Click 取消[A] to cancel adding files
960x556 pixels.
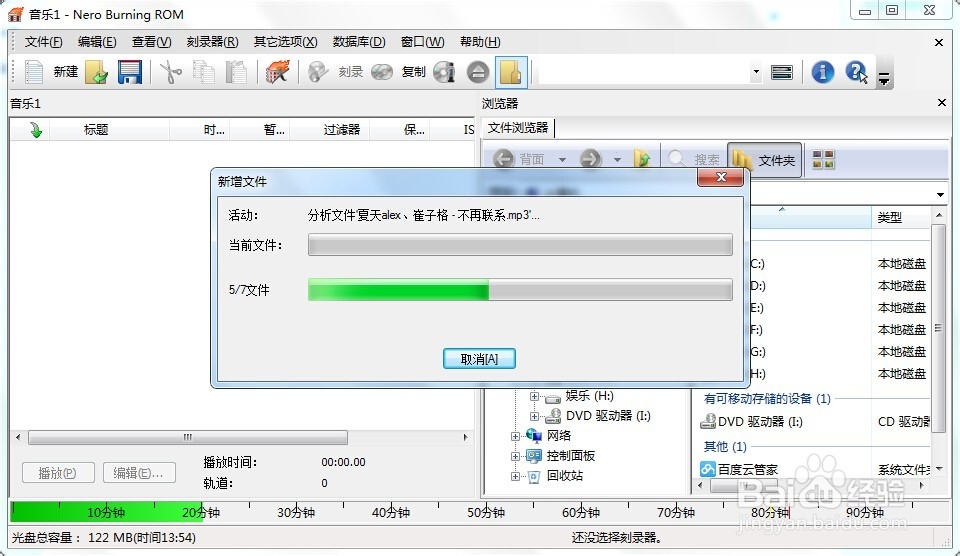(479, 359)
